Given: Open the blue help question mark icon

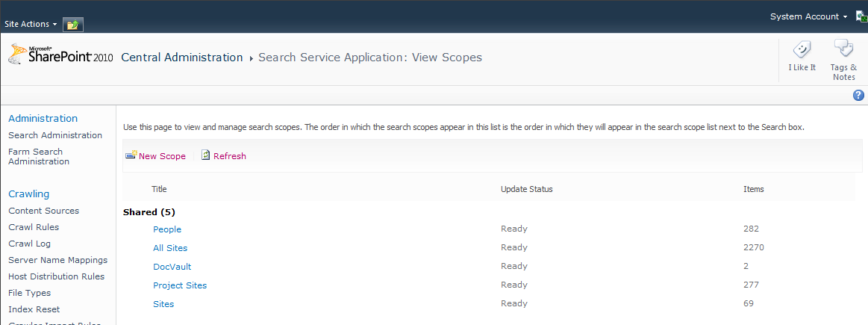Looking at the screenshot, I should 858,96.
